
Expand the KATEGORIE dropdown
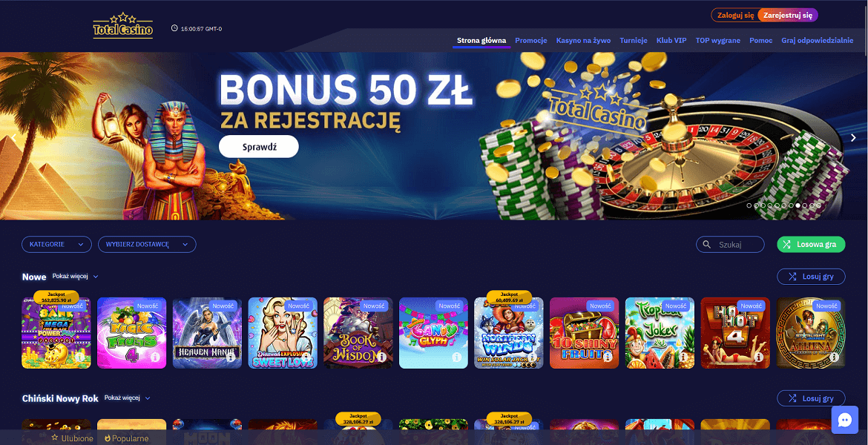[x=56, y=244]
